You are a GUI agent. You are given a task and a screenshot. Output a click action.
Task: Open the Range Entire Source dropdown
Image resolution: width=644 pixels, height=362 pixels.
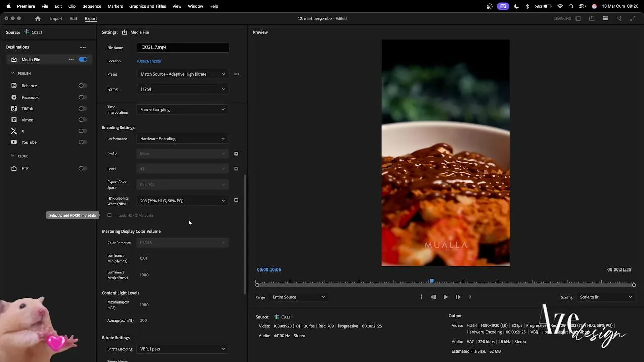click(298, 297)
